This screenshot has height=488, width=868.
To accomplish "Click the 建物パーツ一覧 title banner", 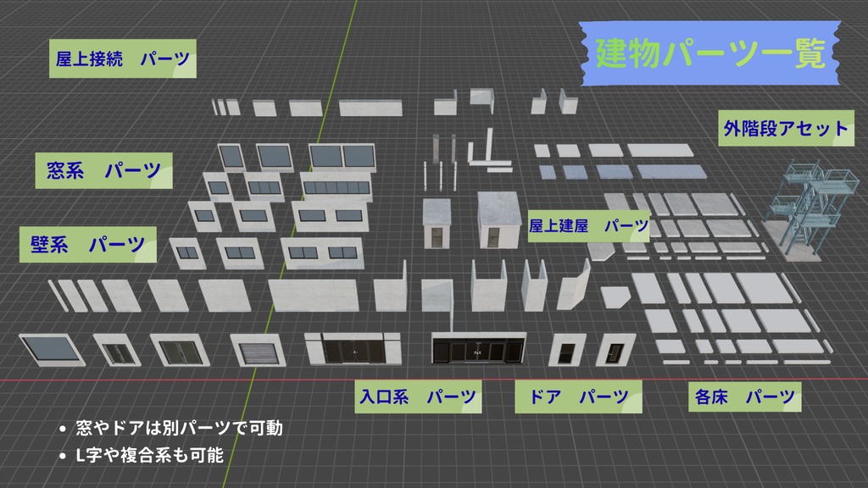I will tap(710, 53).
